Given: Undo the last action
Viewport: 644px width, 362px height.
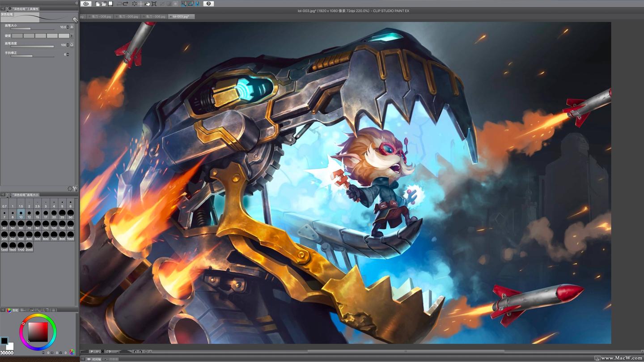Looking at the screenshot, I should (x=119, y=4).
